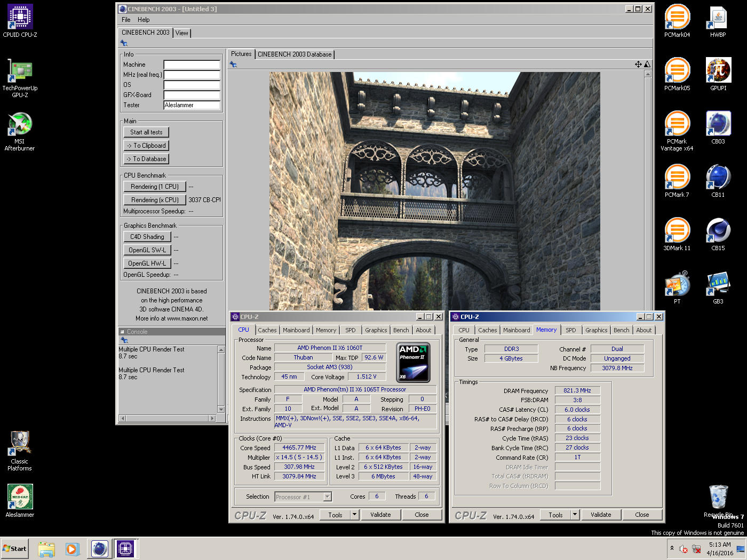Viewport: 747px width, 560px height.
Task: Click To Database button
Action: pos(146,159)
